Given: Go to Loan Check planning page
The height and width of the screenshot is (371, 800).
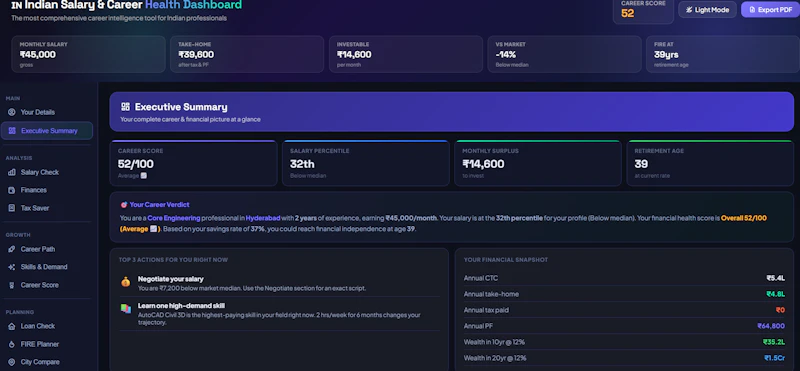Looking at the screenshot, I should pos(46,326).
